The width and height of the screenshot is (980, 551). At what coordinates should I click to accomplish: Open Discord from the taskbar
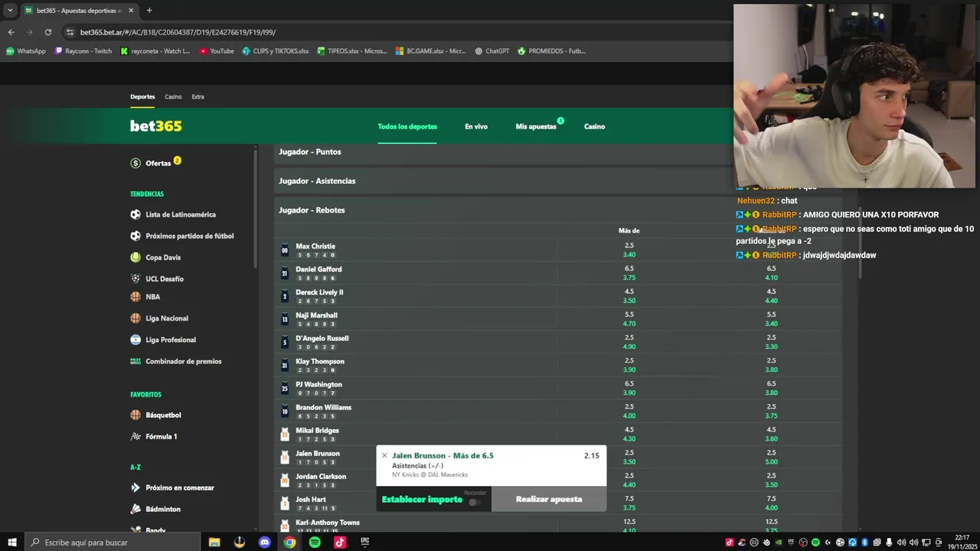point(265,543)
